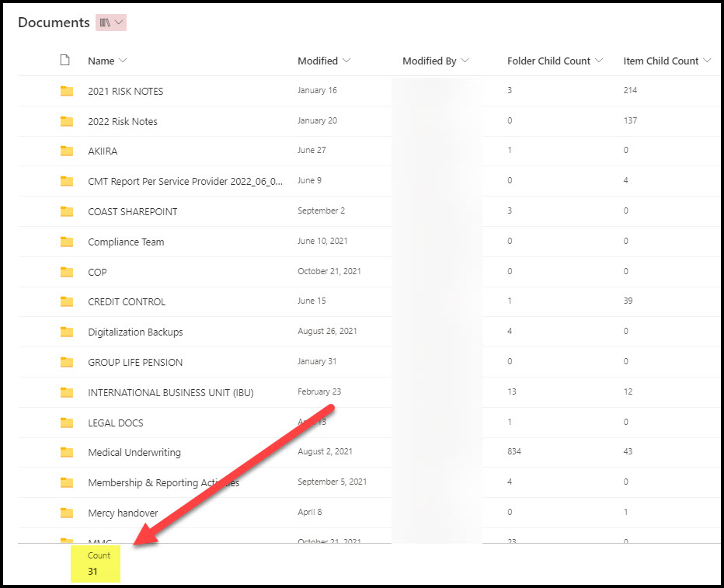Open the 2022 Risk Notes folder
The height and width of the screenshot is (588, 724).
point(123,121)
